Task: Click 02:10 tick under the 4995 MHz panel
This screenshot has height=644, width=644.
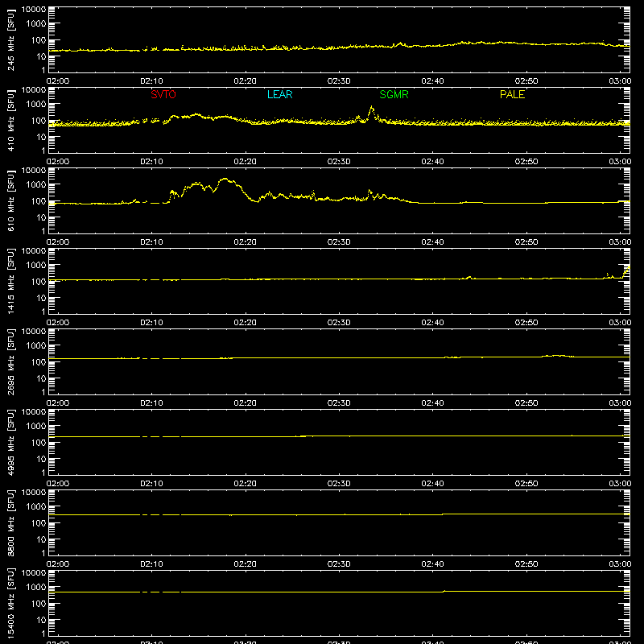Action: click(x=151, y=484)
